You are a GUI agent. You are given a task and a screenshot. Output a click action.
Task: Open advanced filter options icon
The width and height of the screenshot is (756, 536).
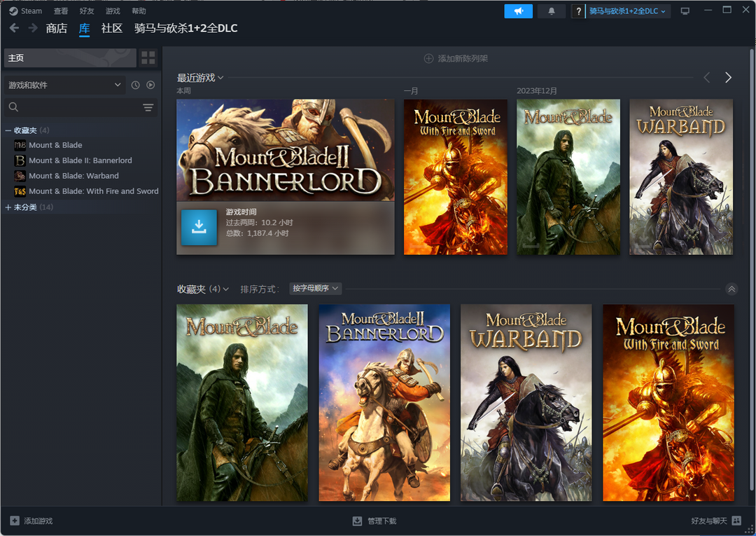pos(148,107)
